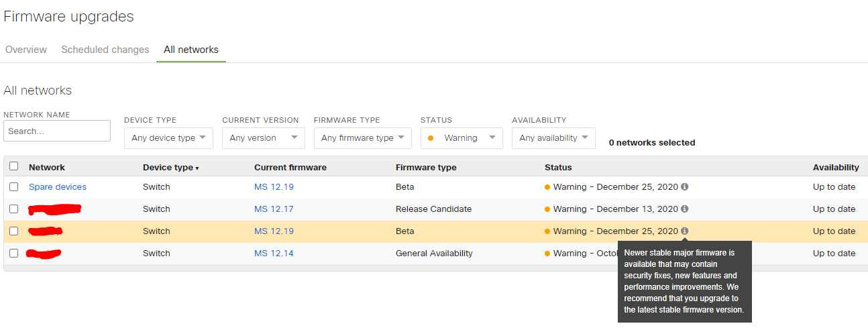Switch to the Overview tab
The height and width of the screenshot is (336, 868).
(x=26, y=50)
